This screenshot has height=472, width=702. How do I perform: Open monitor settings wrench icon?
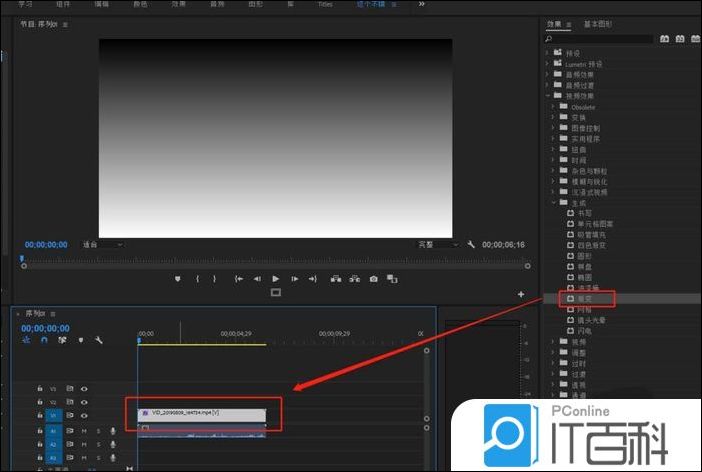click(470, 244)
